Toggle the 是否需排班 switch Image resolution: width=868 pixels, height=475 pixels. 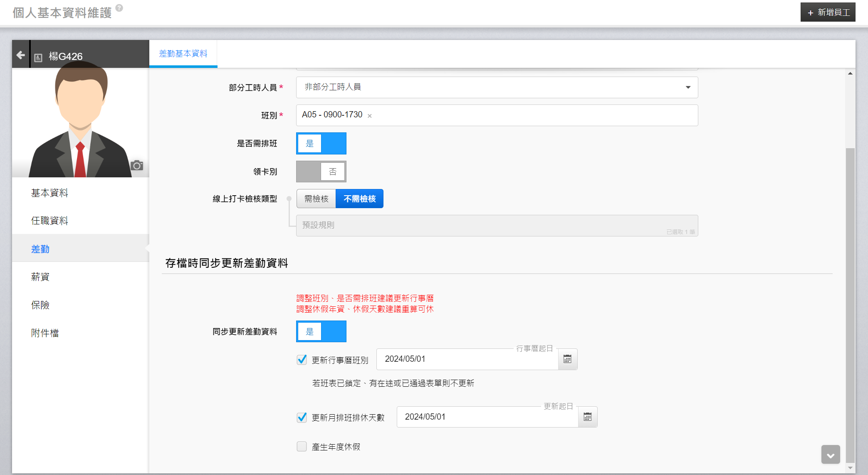(x=321, y=144)
